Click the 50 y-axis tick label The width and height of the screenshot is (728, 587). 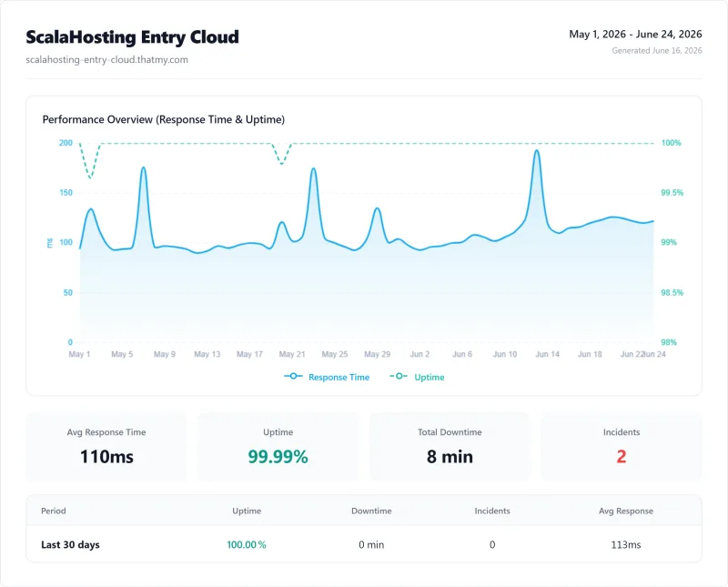click(67, 292)
